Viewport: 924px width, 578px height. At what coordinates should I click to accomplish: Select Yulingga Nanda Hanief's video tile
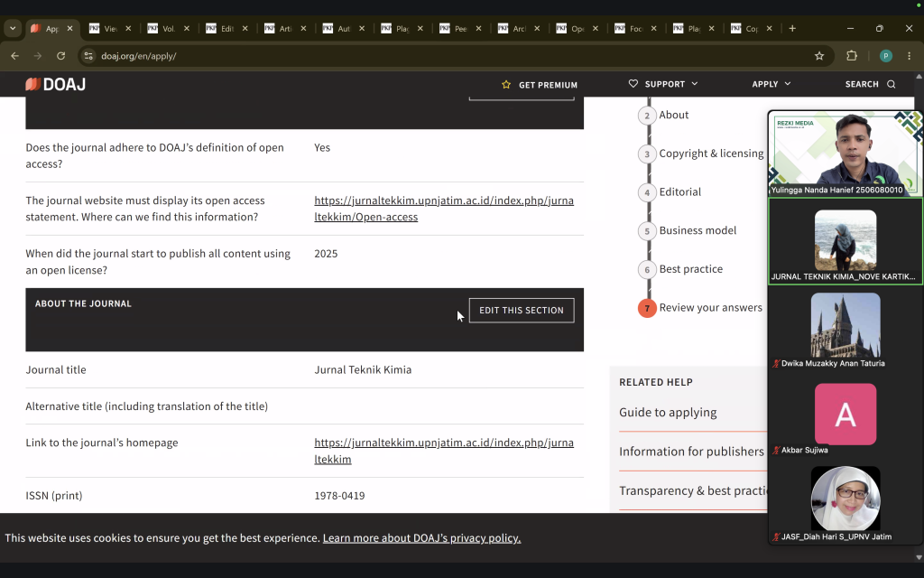coord(845,154)
